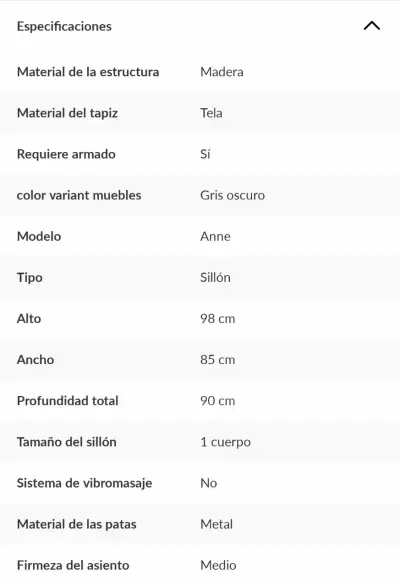Select the Modelo label
The height and width of the screenshot is (586, 400).
pyautogui.click(x=39, y=236)
